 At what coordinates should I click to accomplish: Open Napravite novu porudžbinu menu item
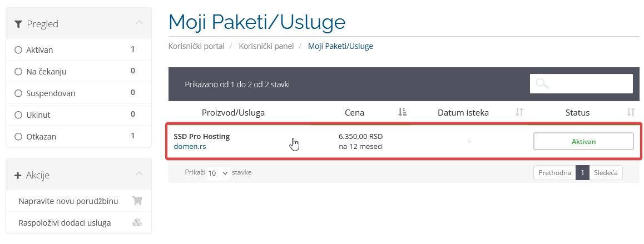click(x=79, y=201)
